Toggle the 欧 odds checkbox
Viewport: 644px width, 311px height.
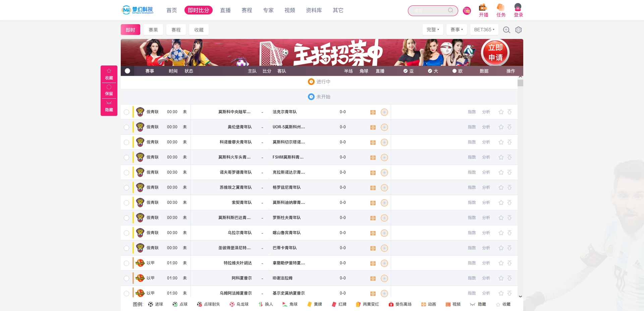click(x=454, y=71)
